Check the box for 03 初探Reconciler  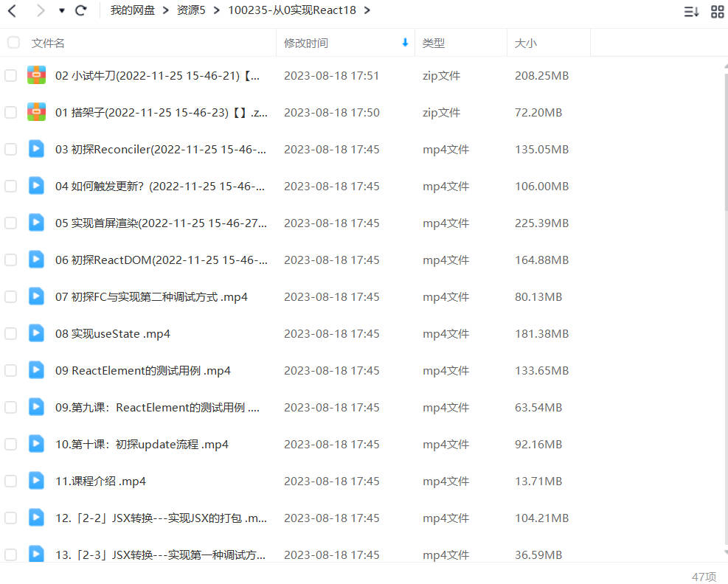(x=10, y=149)
